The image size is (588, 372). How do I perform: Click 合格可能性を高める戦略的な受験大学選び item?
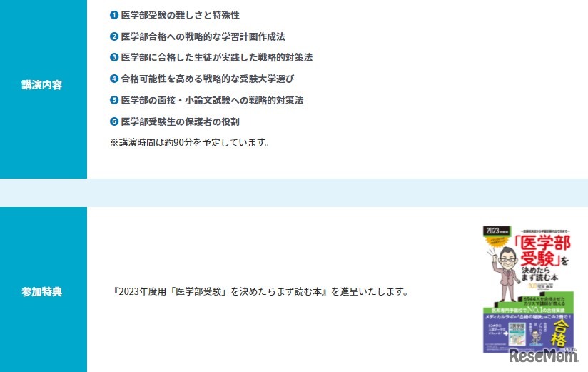click(x=208, y=79)
